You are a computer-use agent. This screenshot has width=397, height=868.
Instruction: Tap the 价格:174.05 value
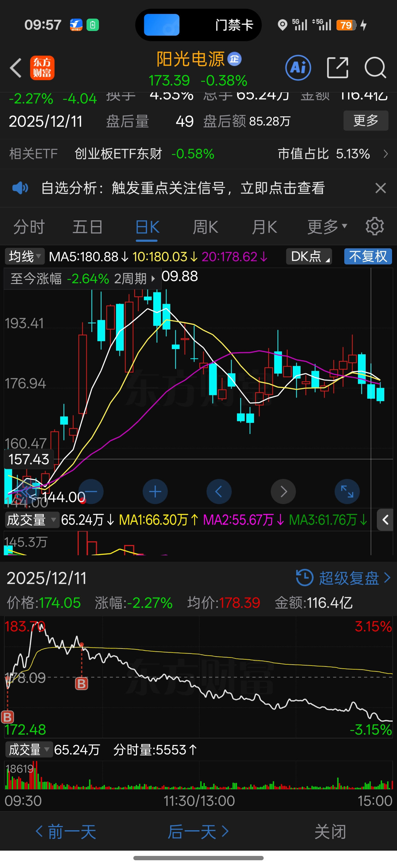click(44, 603)
